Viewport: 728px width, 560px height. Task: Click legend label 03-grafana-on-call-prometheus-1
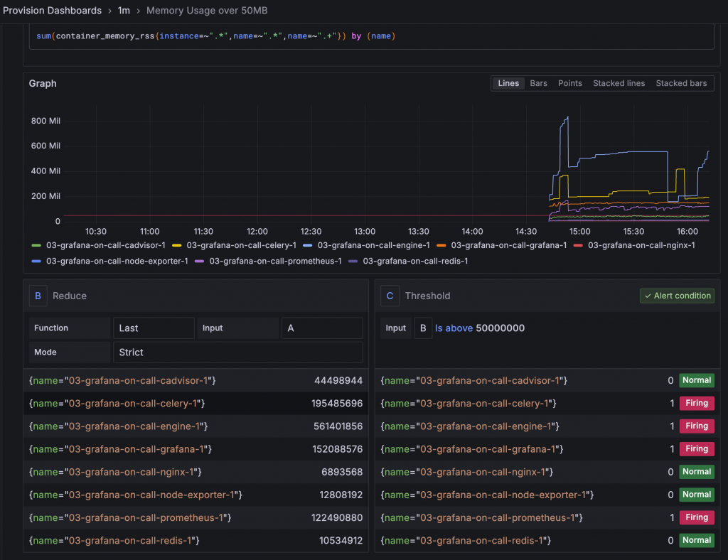(x=275, y=262)
